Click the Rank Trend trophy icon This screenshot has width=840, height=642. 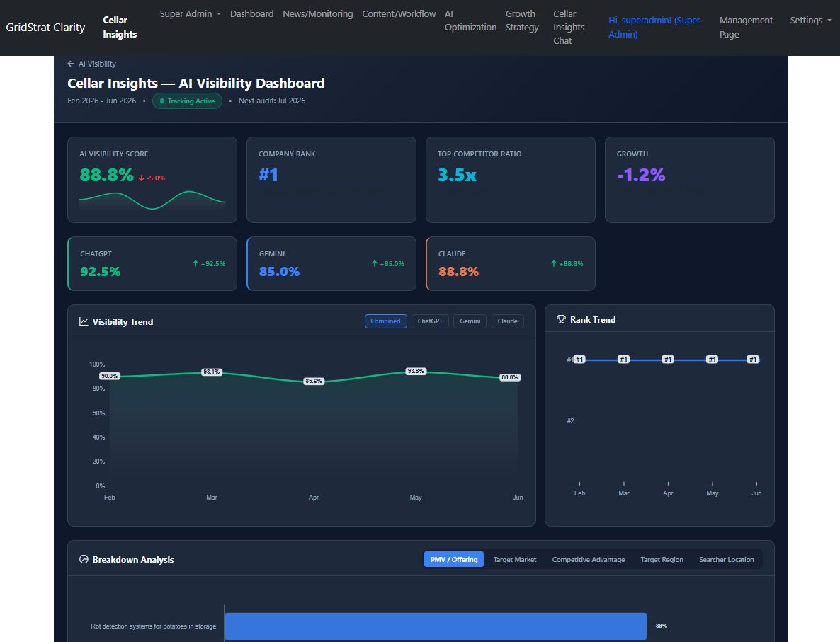click(561, 319)
